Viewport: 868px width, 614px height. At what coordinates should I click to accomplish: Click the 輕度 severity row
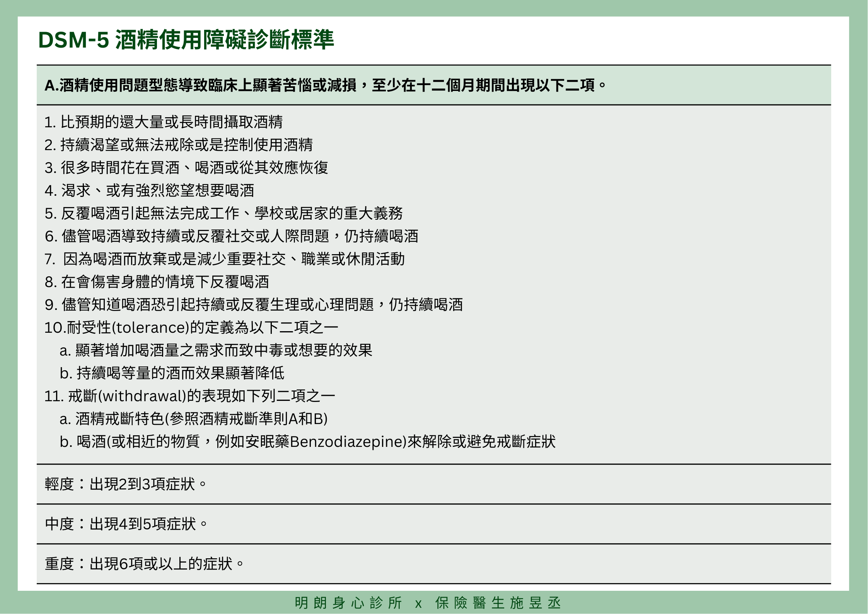[126, 484]
